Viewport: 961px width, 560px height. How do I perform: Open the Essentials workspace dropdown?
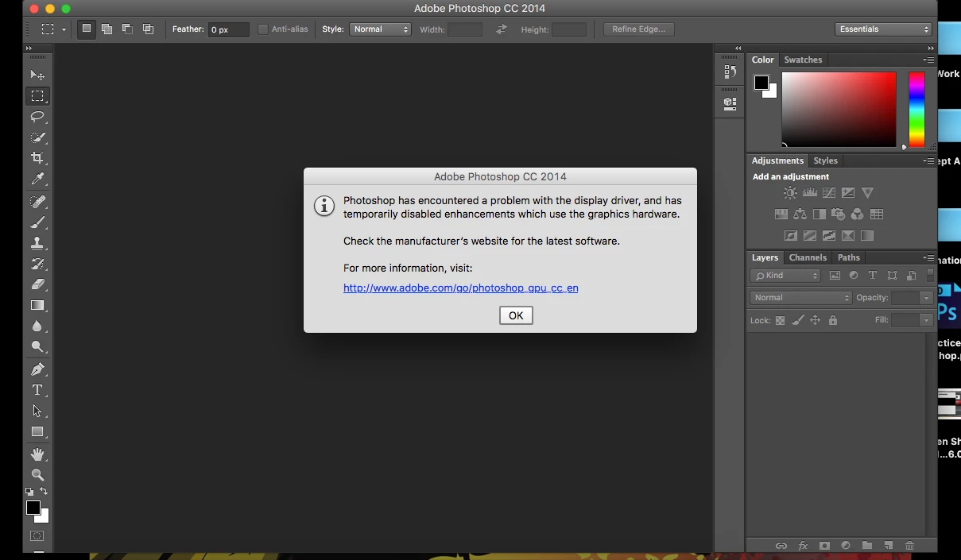pyautogui.click(x=883, y=29)
